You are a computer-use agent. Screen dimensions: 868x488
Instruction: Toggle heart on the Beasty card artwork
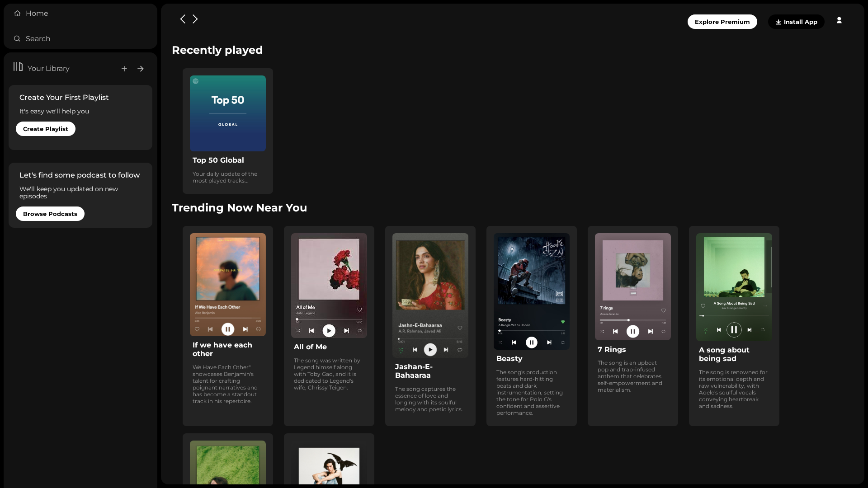coord(563,322)
